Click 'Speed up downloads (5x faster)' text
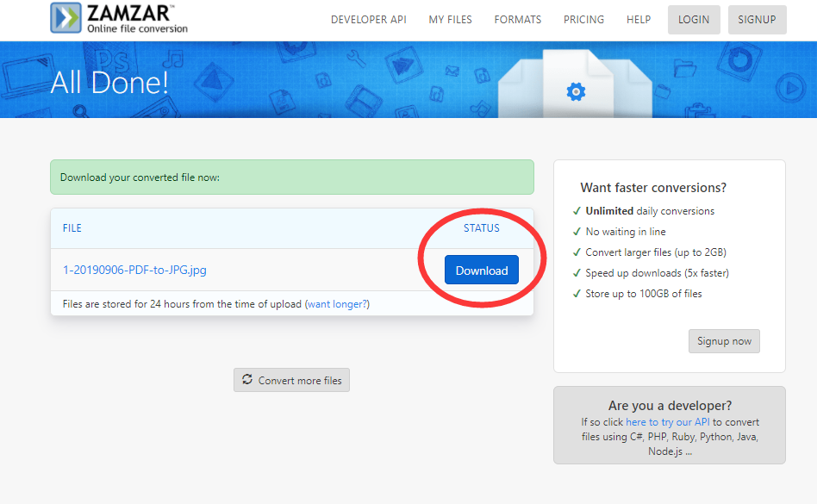The image size is (817, 504). 657,273
